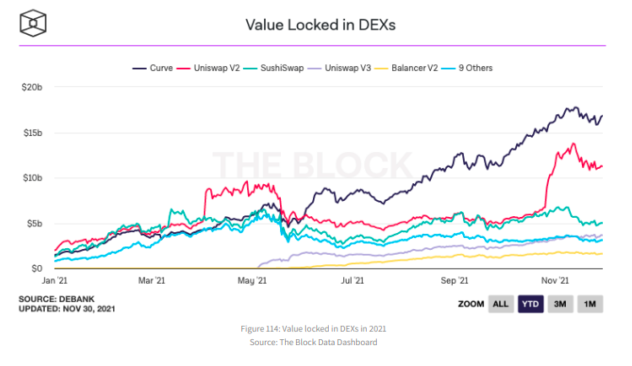Hide the 9 Others series
This screenshot has height=366, width=632.
[x=467, y=68]
